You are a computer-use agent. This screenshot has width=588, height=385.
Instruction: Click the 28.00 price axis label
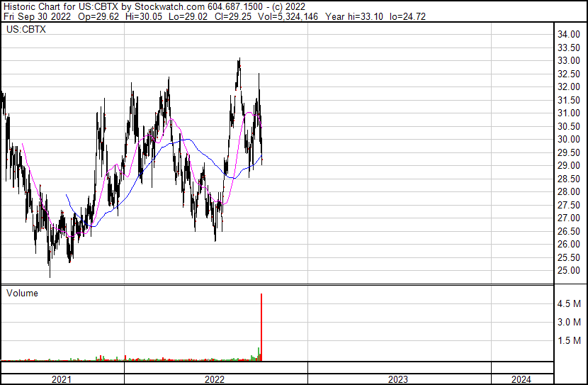click(x=568, y=191)
